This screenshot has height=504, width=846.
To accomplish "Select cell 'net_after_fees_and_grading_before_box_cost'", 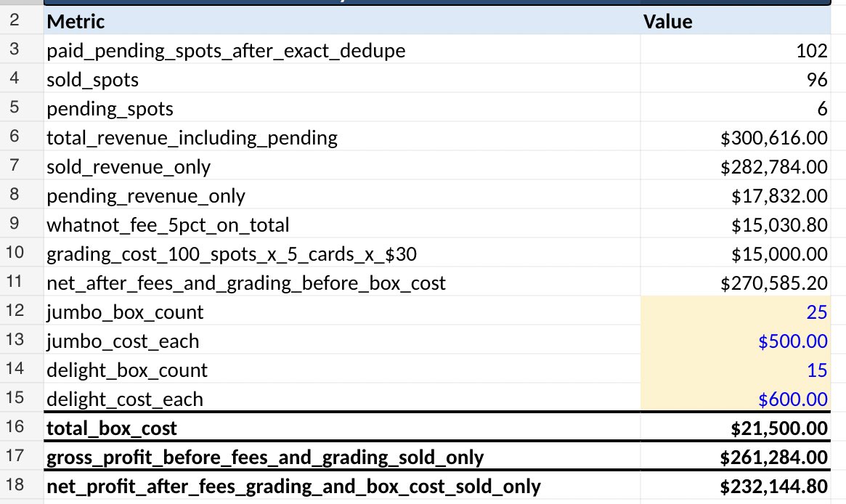I will [x=342, y=283].
